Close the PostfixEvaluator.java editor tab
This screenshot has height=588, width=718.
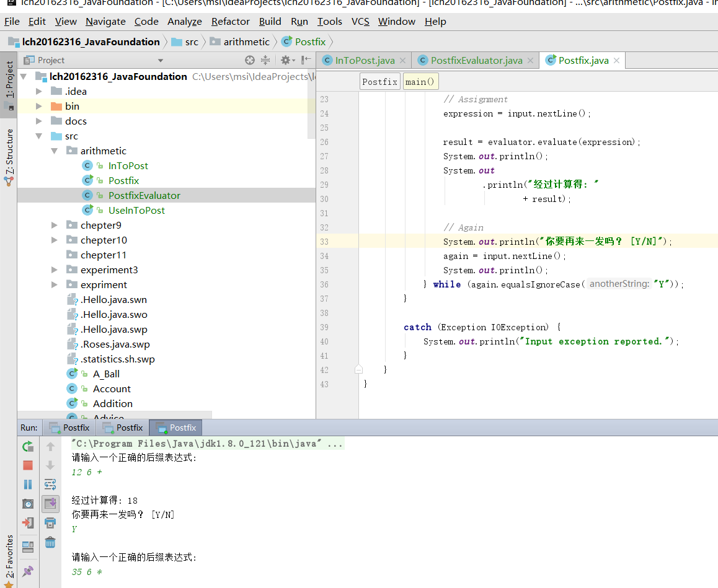click(x=530, y=60)
